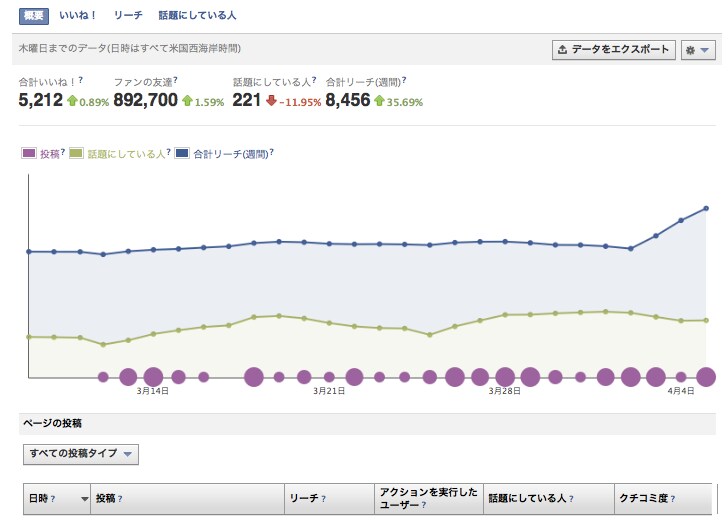Click the 3月28日 axis label
The image size is (728, 522).
point(505,391)
